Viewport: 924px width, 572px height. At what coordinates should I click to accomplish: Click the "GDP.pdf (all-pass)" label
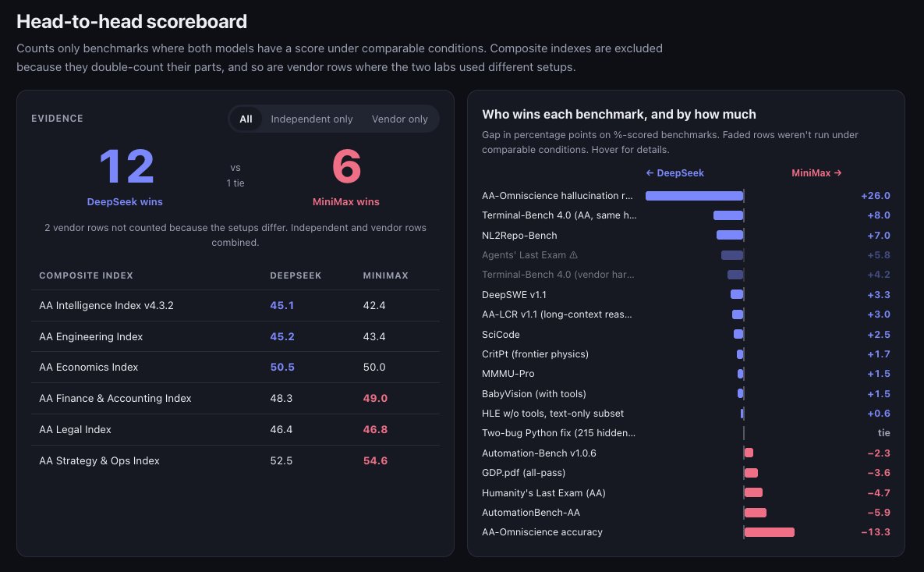tap(523, 473)
